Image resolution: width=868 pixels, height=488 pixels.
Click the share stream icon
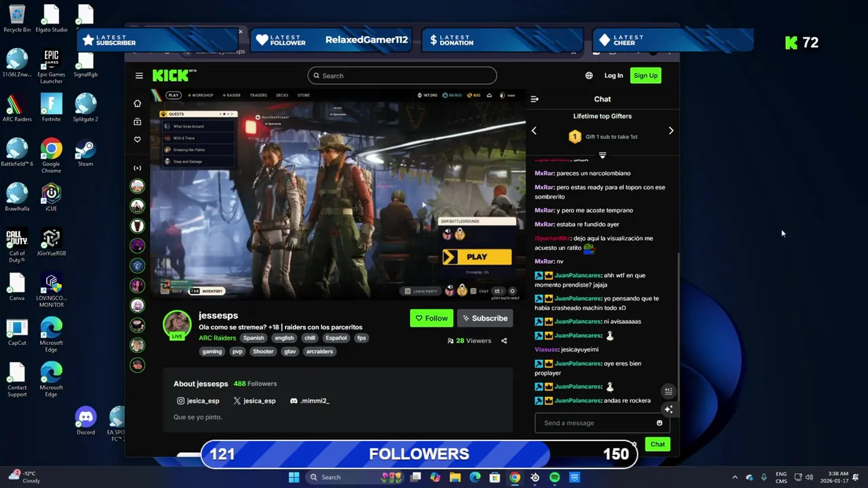(504, 341)
